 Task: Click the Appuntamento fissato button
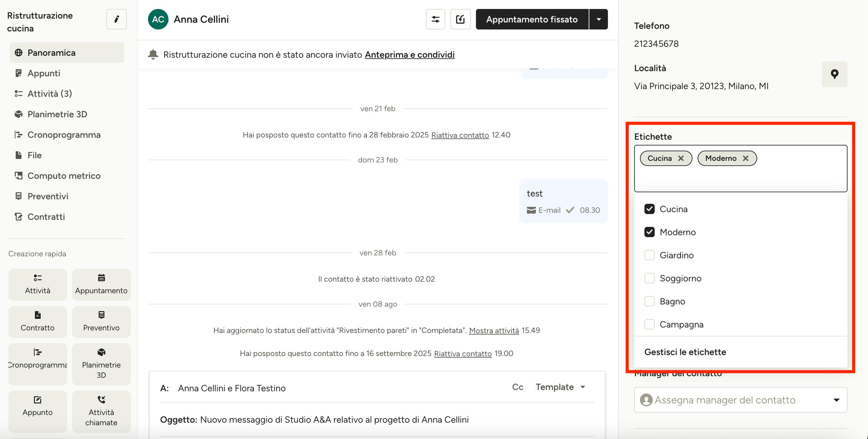[532, 19]
